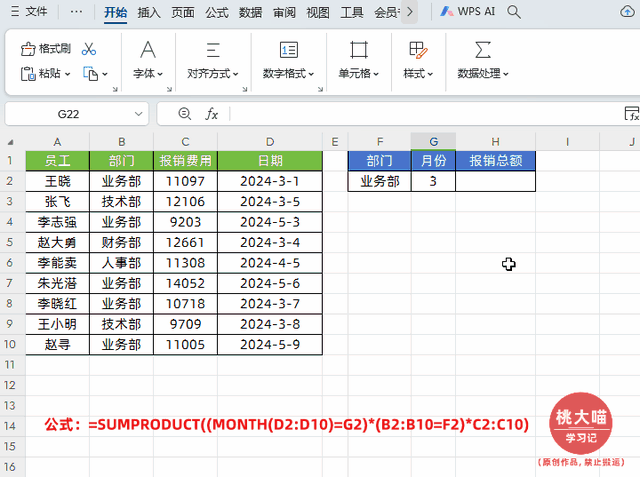640x477 pixels.
Task: Select date cell 2024-4-5
Action: point(270,263)
